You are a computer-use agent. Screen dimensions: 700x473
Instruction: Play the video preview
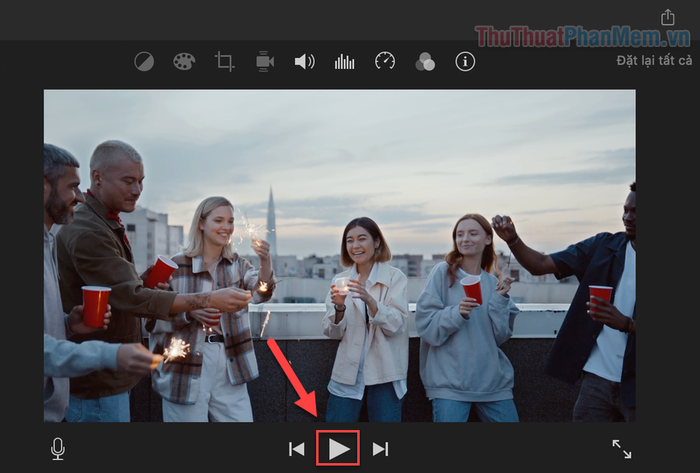click(x=339, y=449)
